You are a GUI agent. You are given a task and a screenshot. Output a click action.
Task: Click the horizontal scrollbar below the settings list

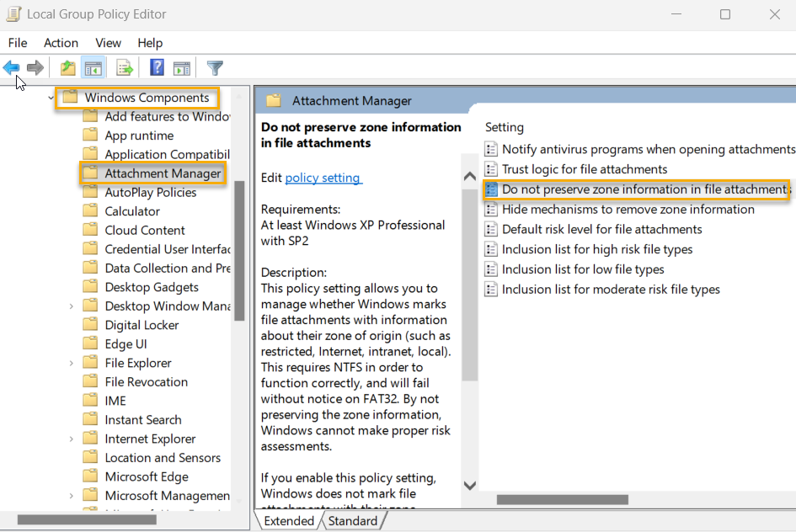(x=563, y=499)
